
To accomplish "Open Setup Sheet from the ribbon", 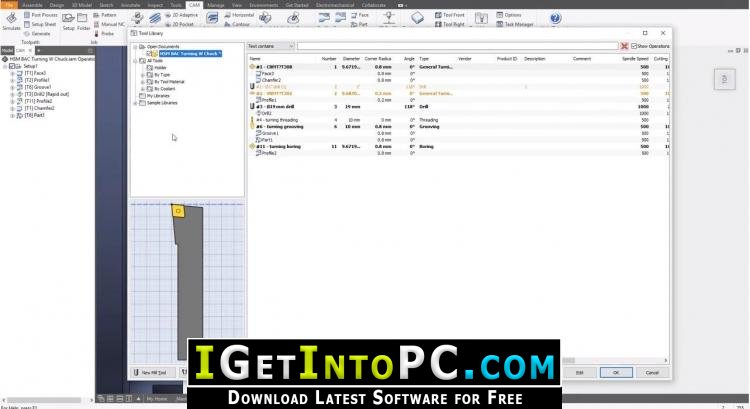I will [40, 24].
